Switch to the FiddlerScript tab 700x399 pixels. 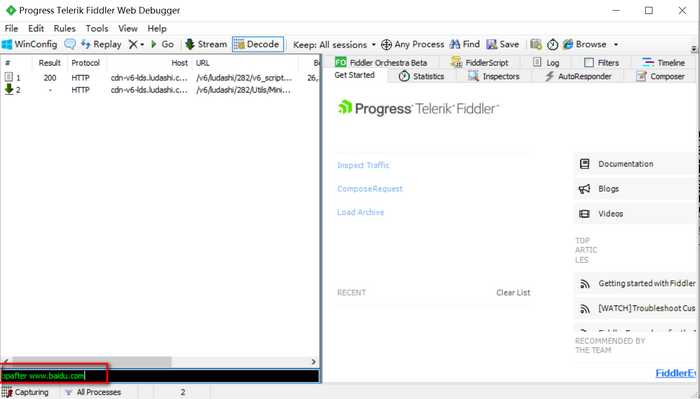tap(479, 62)
